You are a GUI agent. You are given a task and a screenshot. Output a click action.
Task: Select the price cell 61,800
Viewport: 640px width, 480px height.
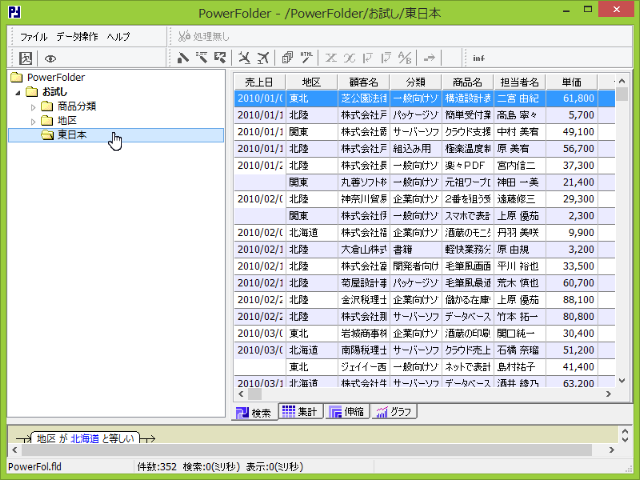coord(571,98)
